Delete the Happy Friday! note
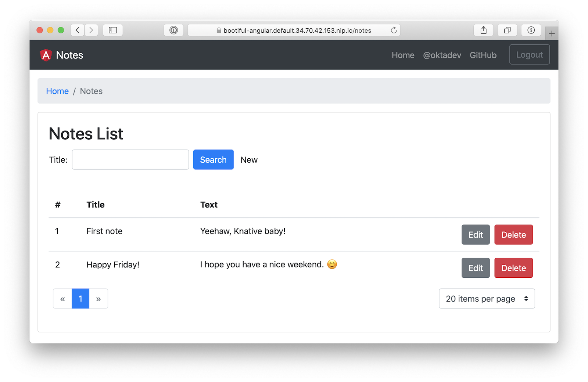This screenshot has width=588, height=382. point(513,268)
